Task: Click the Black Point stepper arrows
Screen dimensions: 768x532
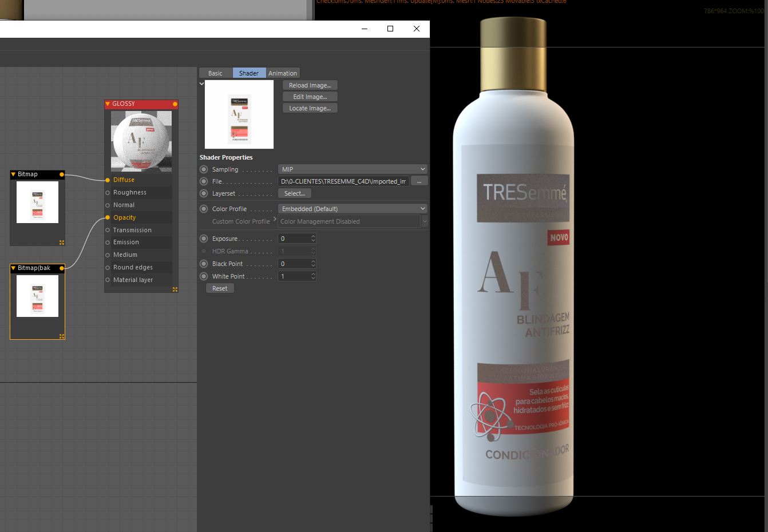Action: (x=313, y=264)
